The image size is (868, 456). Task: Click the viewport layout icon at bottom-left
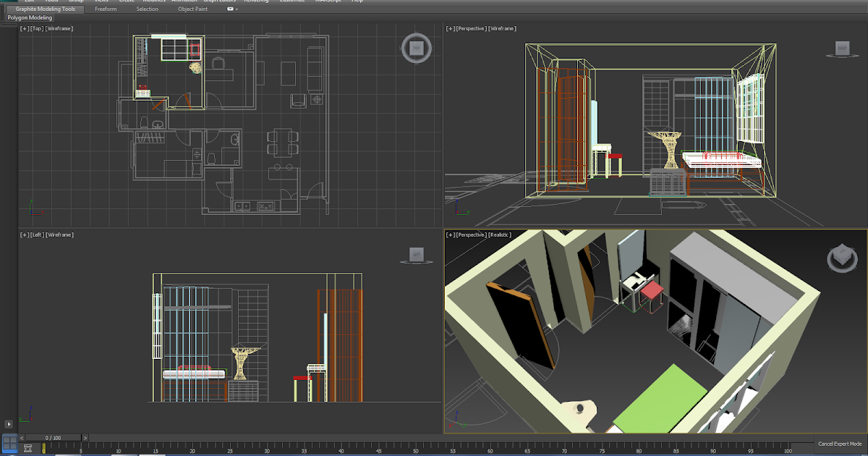coord(10,442)
